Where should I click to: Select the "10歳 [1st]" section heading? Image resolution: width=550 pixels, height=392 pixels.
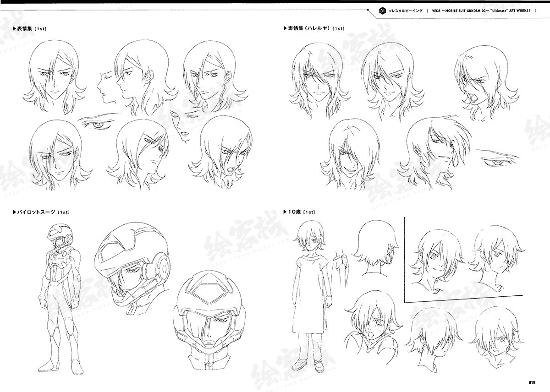[300, 212]
